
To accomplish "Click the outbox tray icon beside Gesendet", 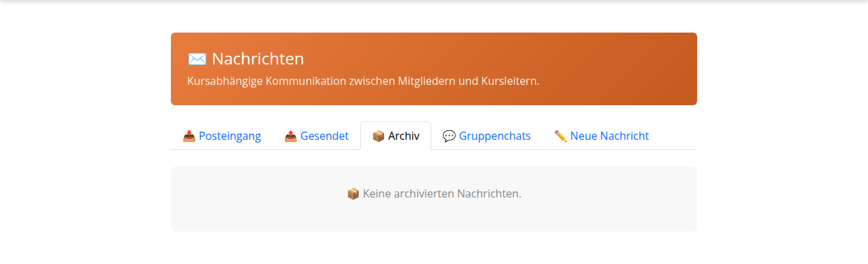I will pos(291,136).
